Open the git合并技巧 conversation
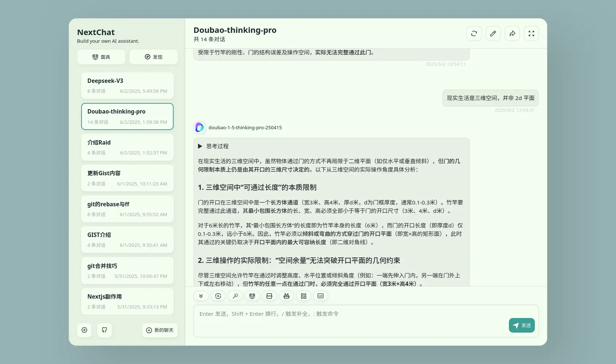Viewport: 616px width, 364px height. tap(127, 271)
